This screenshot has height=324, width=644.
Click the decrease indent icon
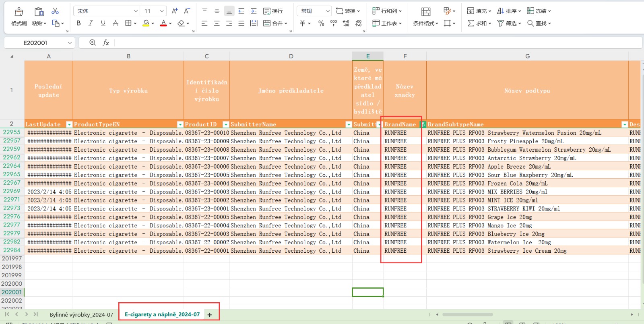tap(242, 11)
